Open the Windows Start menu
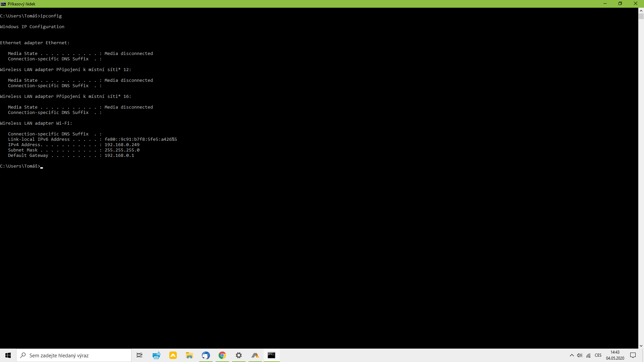This screenshot has height=362, width=644. (x=8, y=355)
